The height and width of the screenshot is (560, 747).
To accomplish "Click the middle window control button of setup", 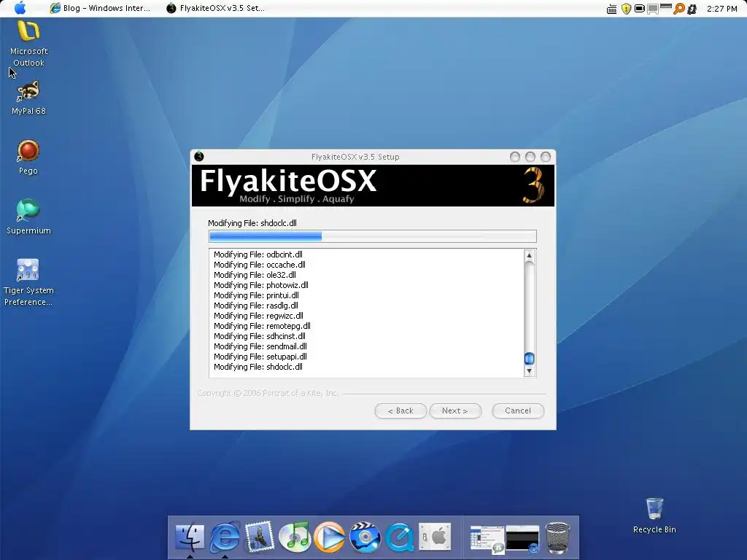I will pyautogui.click(x=530, y=157).
